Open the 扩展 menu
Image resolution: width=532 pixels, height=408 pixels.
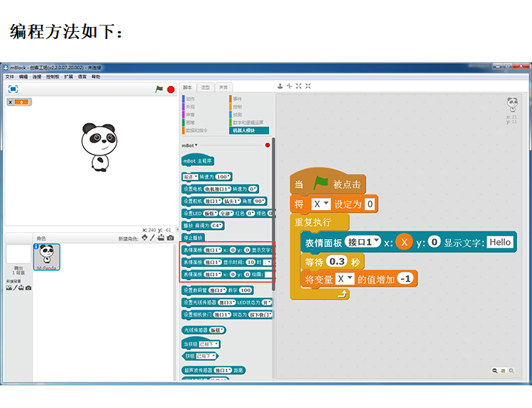(69, 77)
